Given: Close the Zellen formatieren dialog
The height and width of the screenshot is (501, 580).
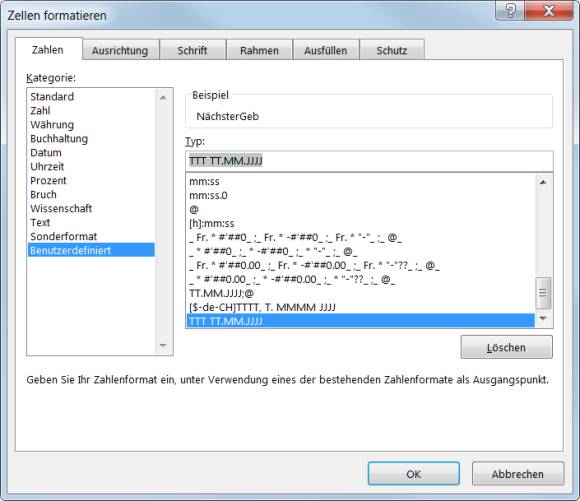Looking at the screenshot, I should click(549, 10).
